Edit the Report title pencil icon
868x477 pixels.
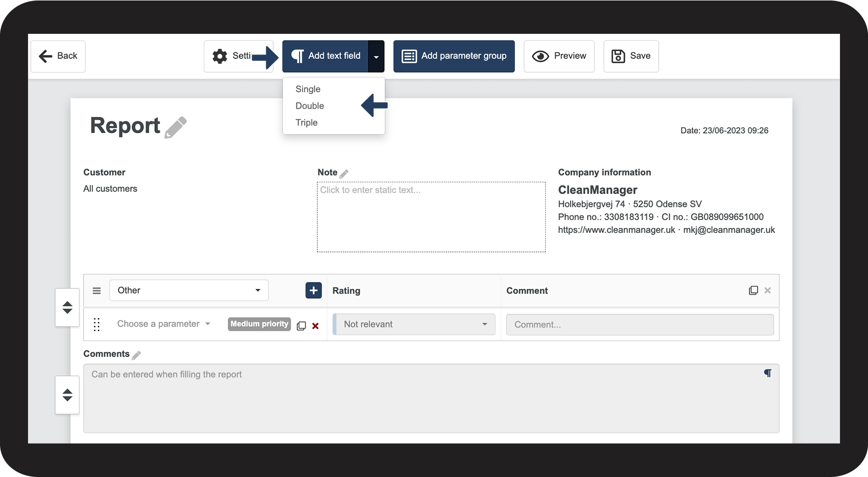(175, 127)
